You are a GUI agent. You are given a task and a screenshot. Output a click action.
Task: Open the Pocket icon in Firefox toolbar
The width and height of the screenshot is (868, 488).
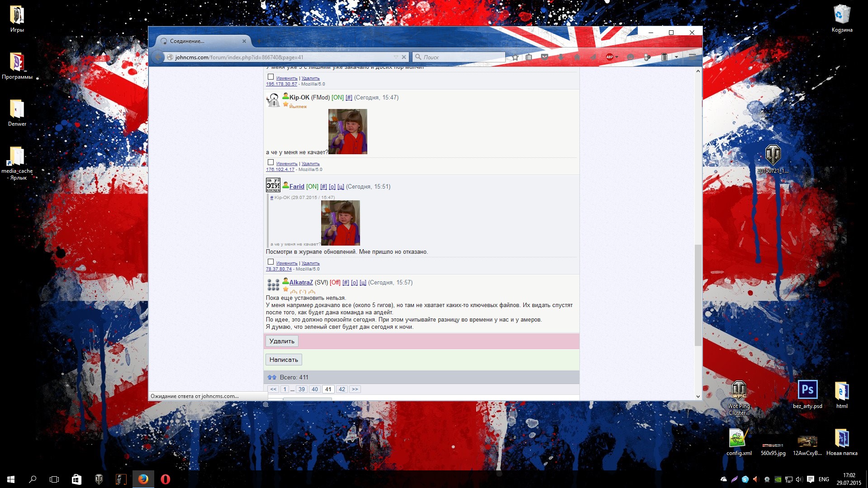click(x=545, y=57)
